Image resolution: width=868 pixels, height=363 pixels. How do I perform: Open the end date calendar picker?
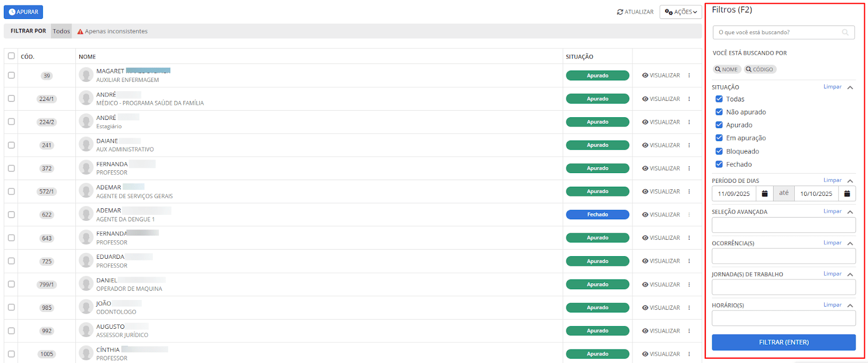click(847, 194)
